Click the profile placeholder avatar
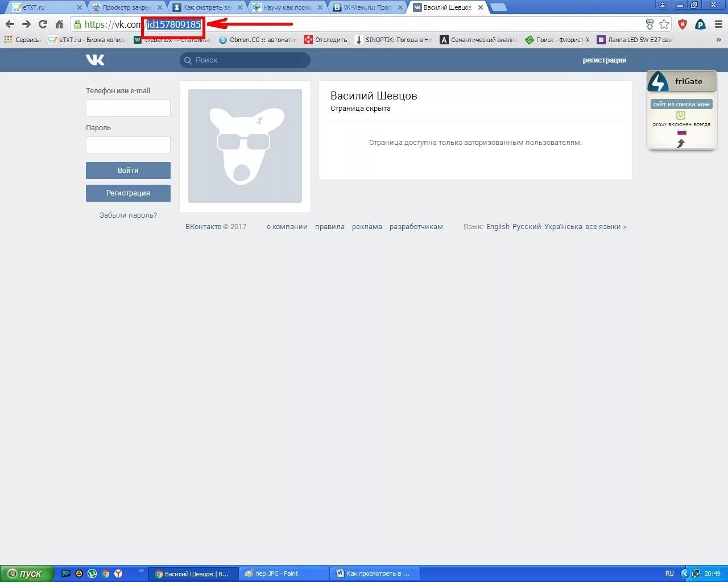The height and width of the screenshot is (582, 728). (245, 146)
